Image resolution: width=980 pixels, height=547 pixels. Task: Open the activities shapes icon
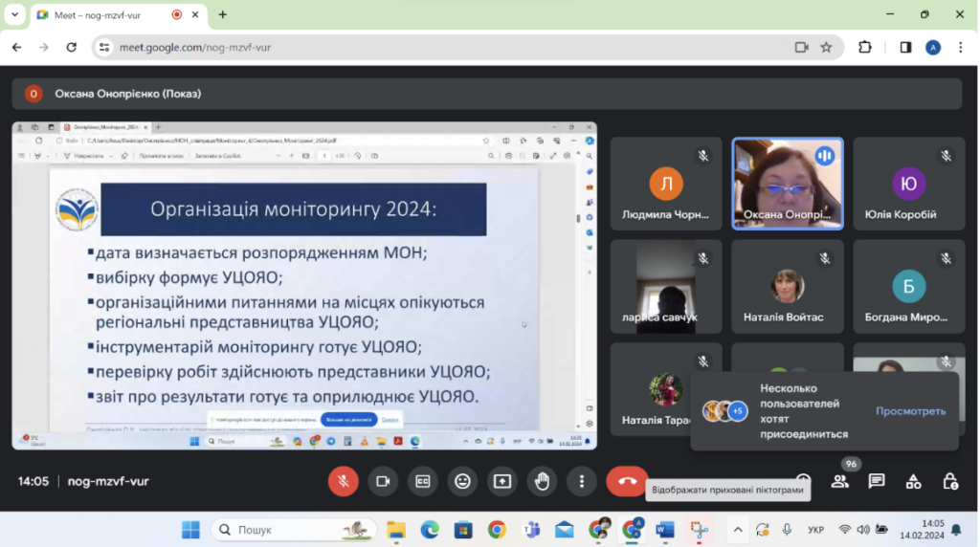(913, 481)
